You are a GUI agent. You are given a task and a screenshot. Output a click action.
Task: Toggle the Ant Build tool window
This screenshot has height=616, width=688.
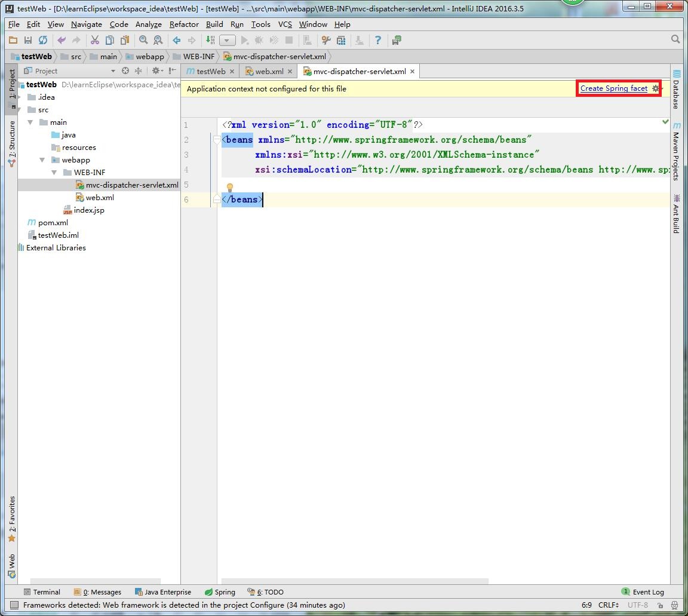[676, 214]
